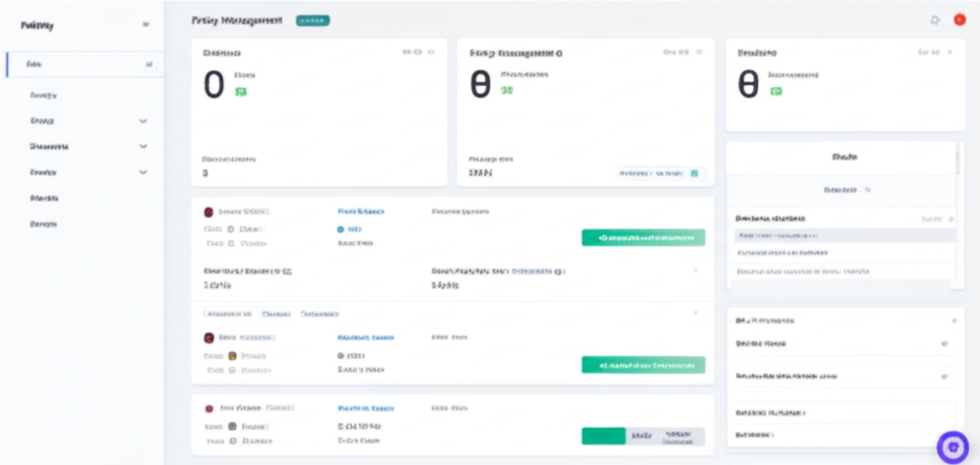
Task: Expand the second sidebar chevron
Action: tap(144, 146)
